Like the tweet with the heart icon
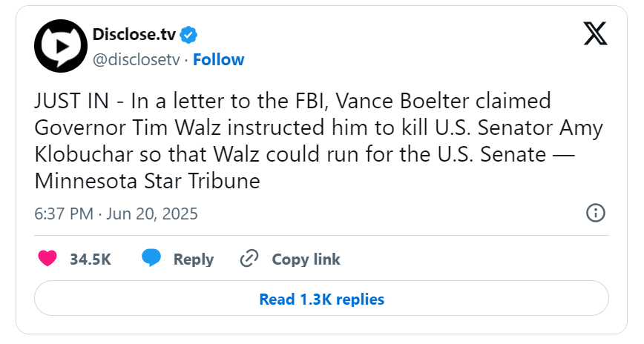Image resolution: width=644 pixels, height=344 pixels. [x=47, y=259]
